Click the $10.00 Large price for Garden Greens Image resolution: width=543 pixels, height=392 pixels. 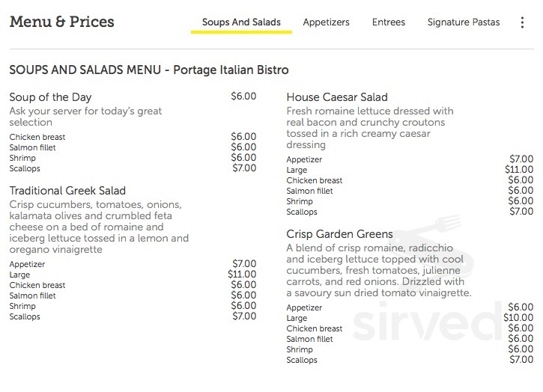[518, 318]
